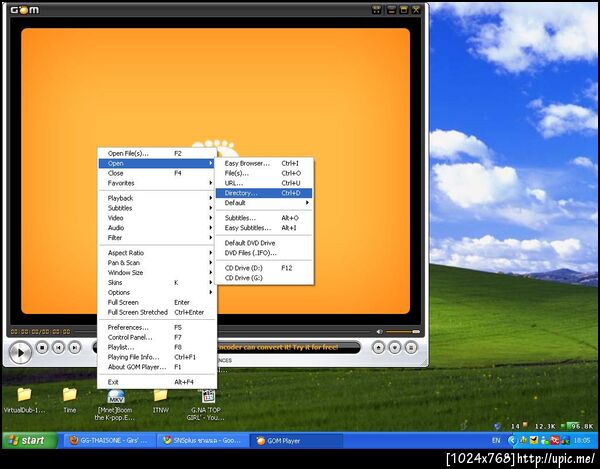The width and height of the screenshot is (600, 469).
Task: Expand the Aspect Ratio submenu
Action: coord(157,253)
